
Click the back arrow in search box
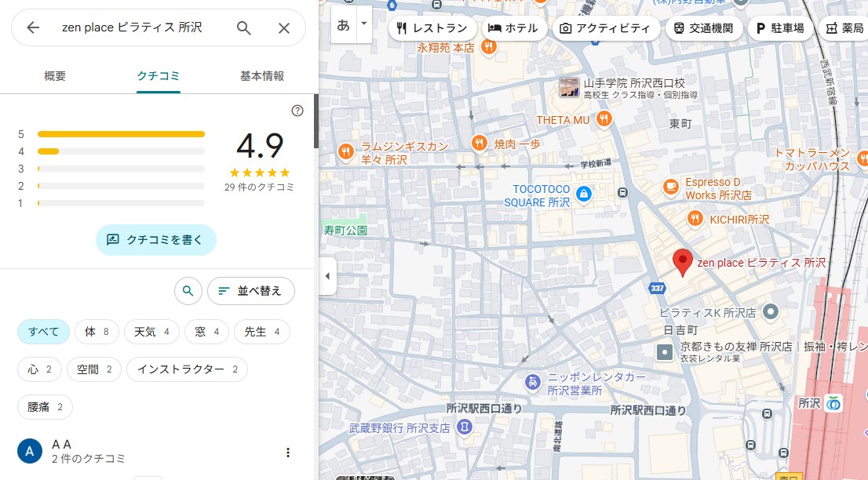(33, 28)
